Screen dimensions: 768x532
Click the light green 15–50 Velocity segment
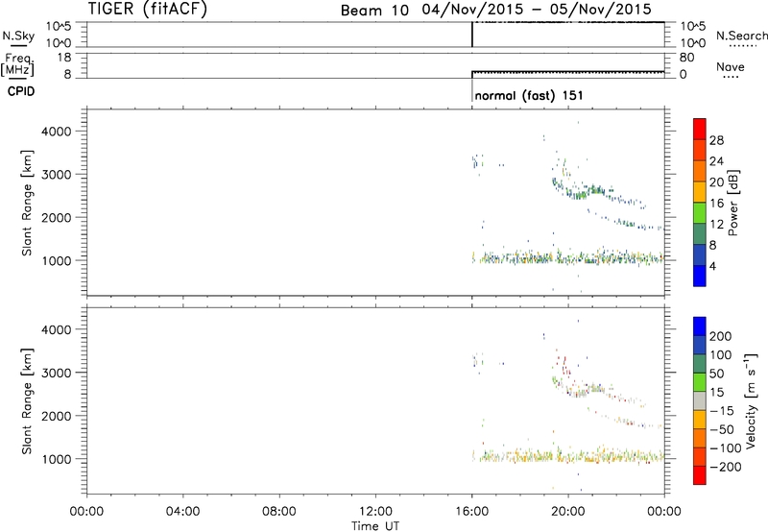[x=700, y=382]
